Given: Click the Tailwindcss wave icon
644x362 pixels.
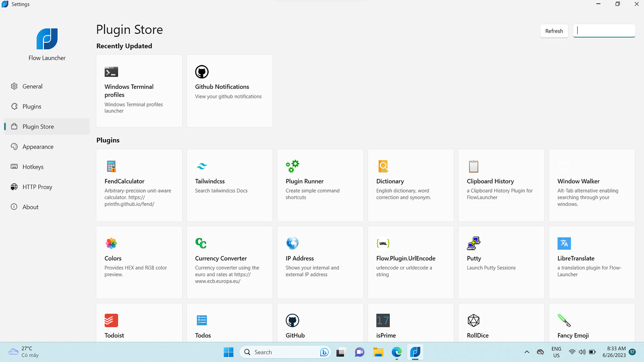Looking at the screenshot, I should tap(202, 166).
